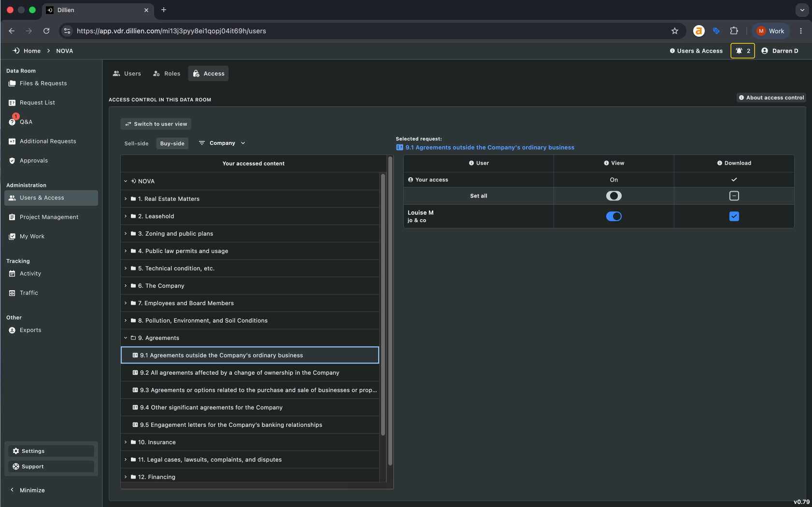The width and height of the screenshot is (812, 507).
Task: Select 9.5 Engagement letters request
Action: pyautogui.click(x=250, y=425)
